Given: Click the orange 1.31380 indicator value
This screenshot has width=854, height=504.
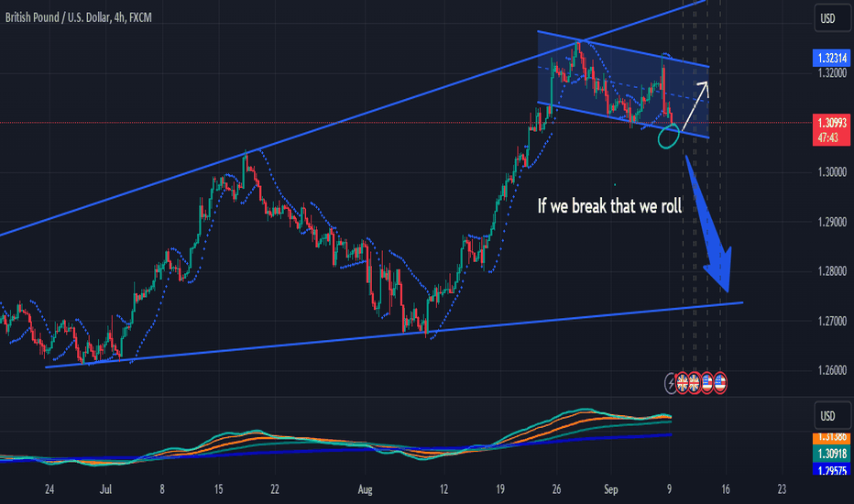Looking at the screenshot, I should (x=831, y=437).
